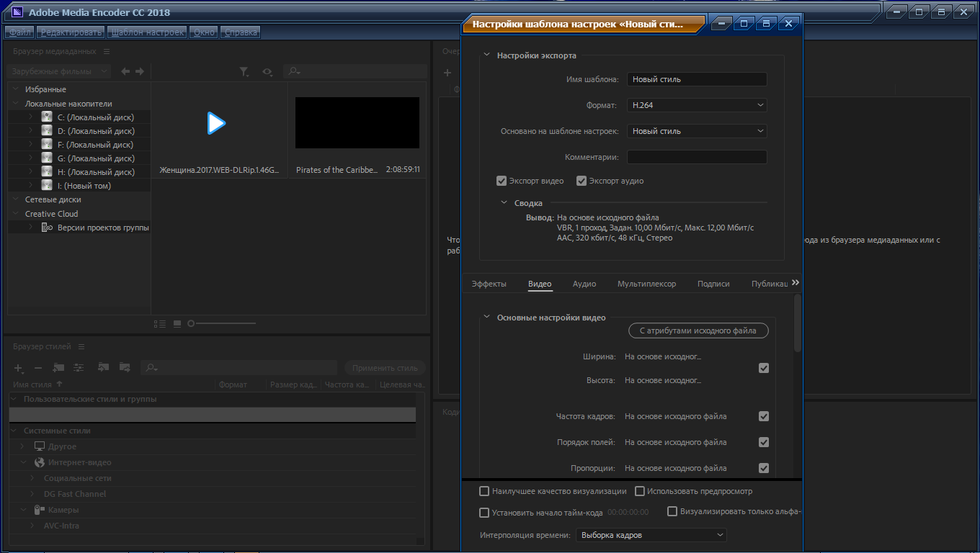Click the monitor icon beside Другое
Screen dimensions: 980x553
40,446
